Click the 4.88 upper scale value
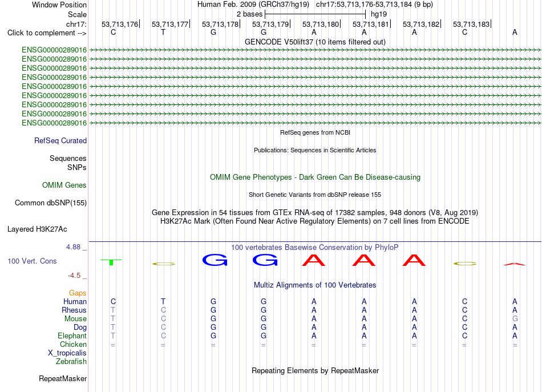Screen dimensions: 542x392 (x=73, y=247)
